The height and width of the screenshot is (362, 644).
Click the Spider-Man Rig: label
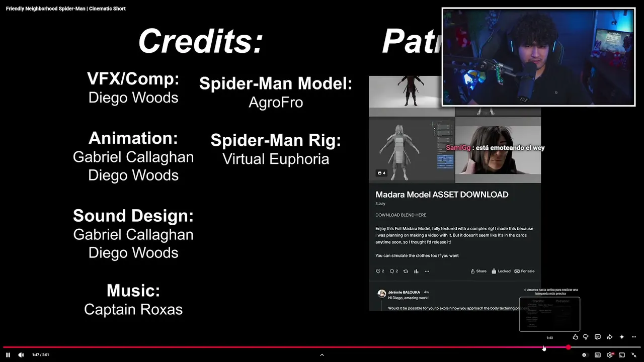(x=276, y=140)
